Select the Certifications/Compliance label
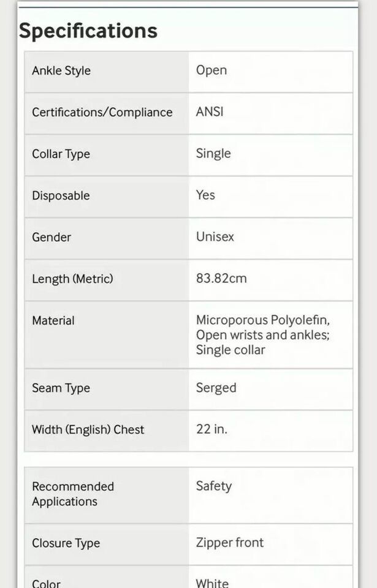The height and width of the screenshot is (588, 377). click(x=102, y=112)
